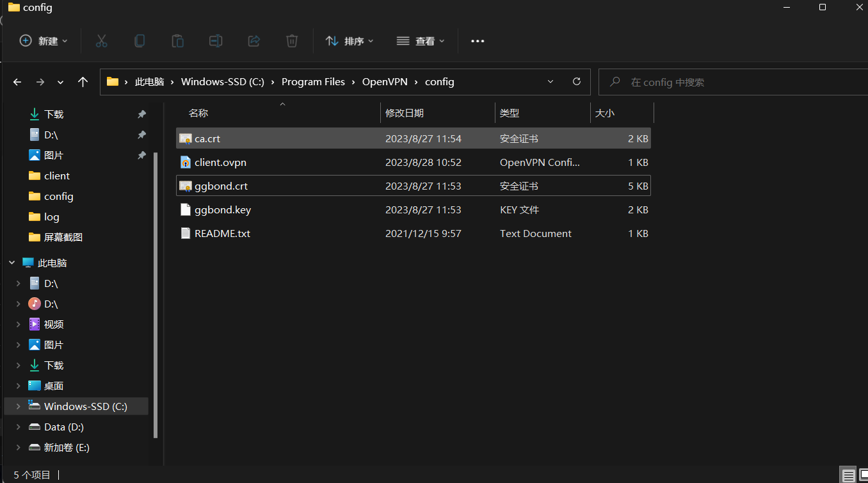Click the 5 KB size cell
This screenshot has height=483, width=868.
[638, 186]
